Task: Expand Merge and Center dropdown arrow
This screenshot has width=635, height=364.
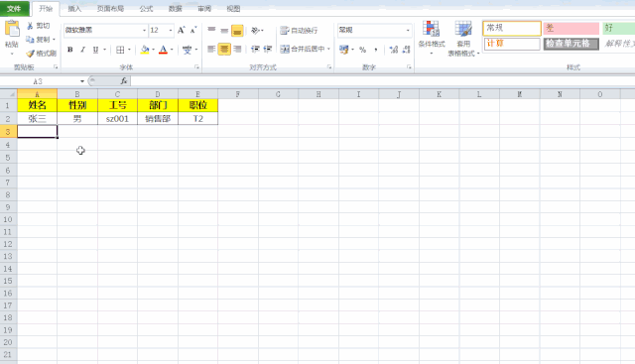Action: tap(328, 49)
